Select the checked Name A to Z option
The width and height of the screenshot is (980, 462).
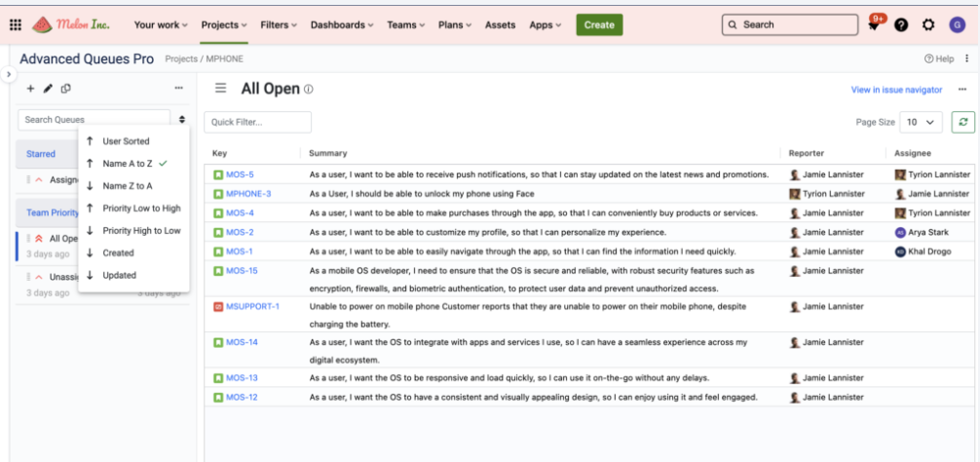(x=128, y=164)
